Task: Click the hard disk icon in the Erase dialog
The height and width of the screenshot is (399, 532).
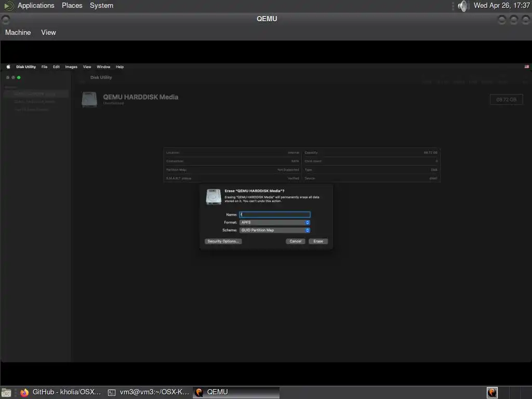Action: pyautogui.click(x=214, y=197)
